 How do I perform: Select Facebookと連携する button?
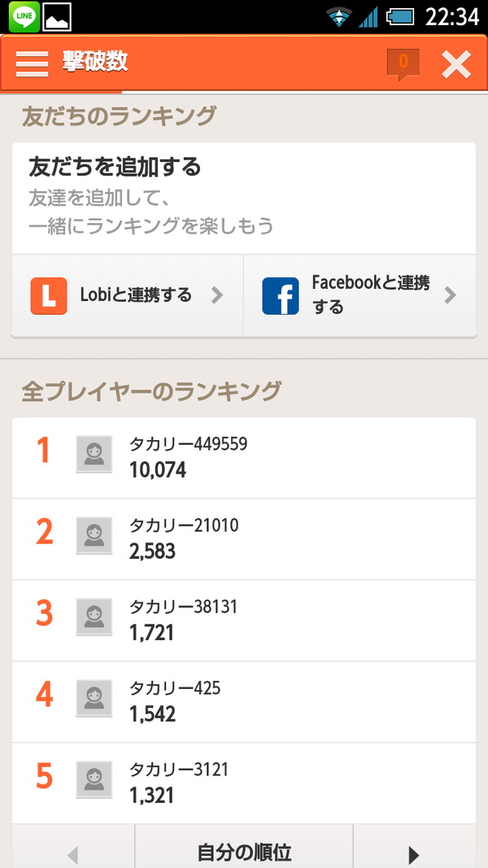359,295
